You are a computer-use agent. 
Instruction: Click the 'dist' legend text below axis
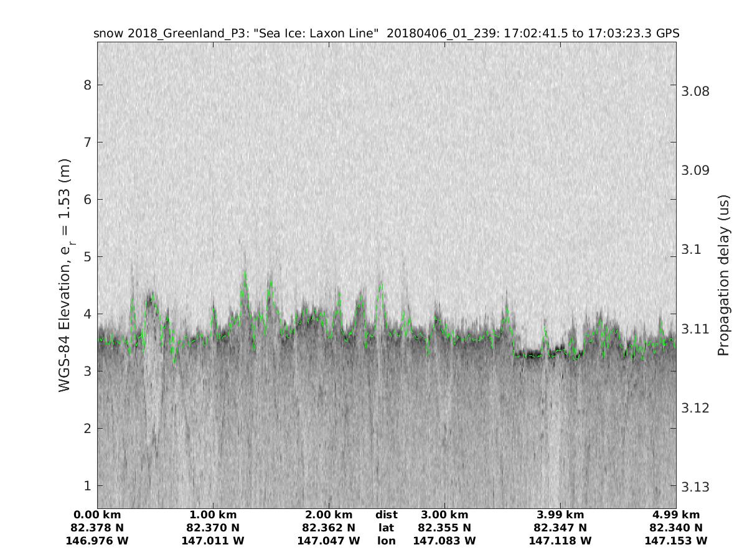click(x=386, y=515)
